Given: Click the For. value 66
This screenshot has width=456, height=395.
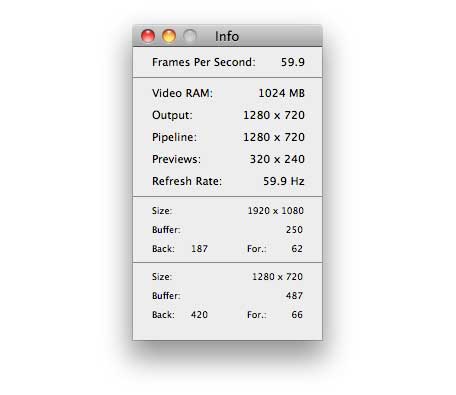Looking at the screenshot, I should (297, 315).
